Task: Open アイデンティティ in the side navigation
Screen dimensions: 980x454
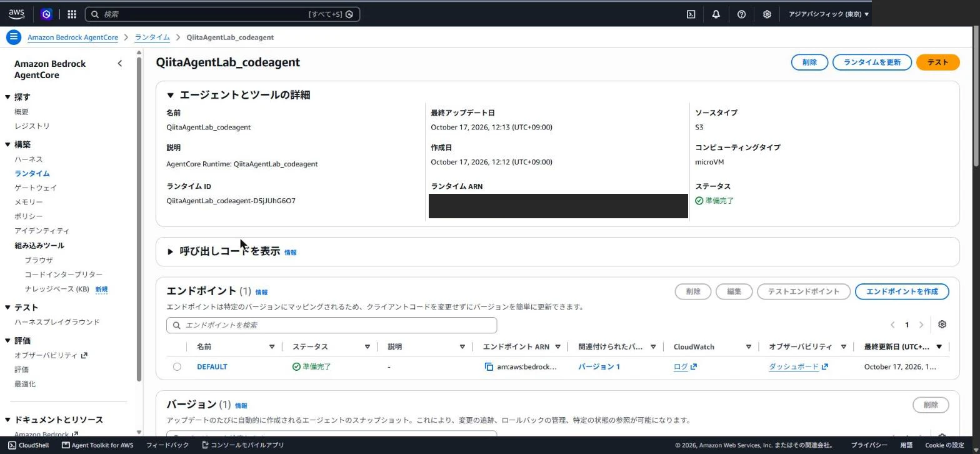Action: (42, 231)
